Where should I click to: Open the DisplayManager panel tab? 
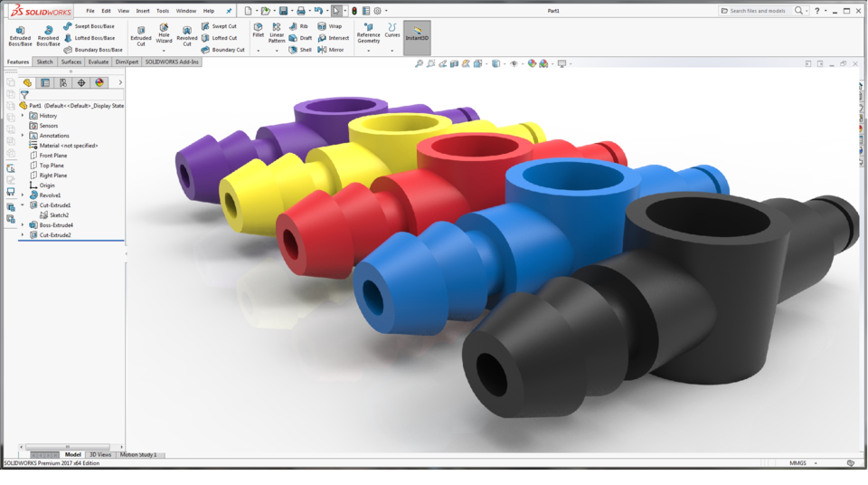[x=99, y=82]
